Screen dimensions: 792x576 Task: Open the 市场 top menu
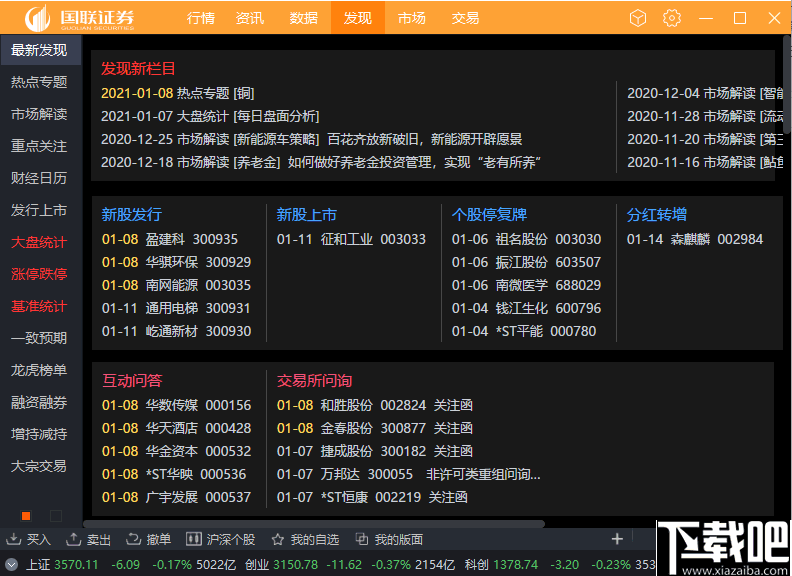412,18
